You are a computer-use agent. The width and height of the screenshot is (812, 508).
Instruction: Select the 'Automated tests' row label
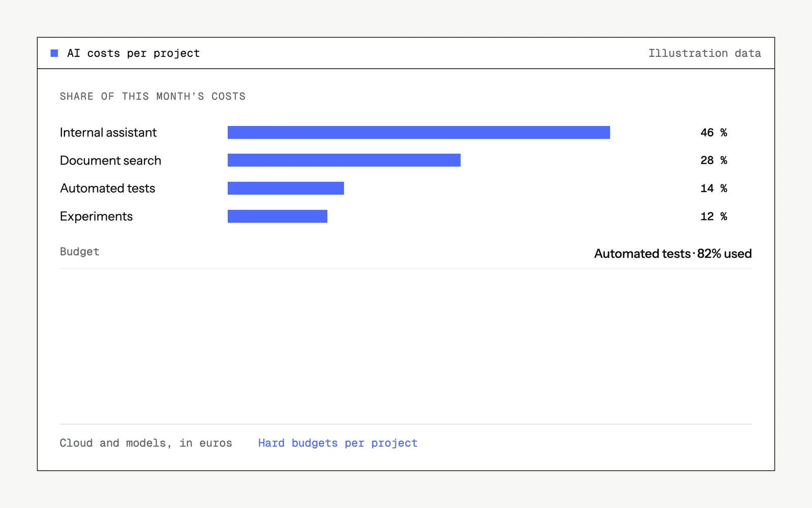point(108,188)
